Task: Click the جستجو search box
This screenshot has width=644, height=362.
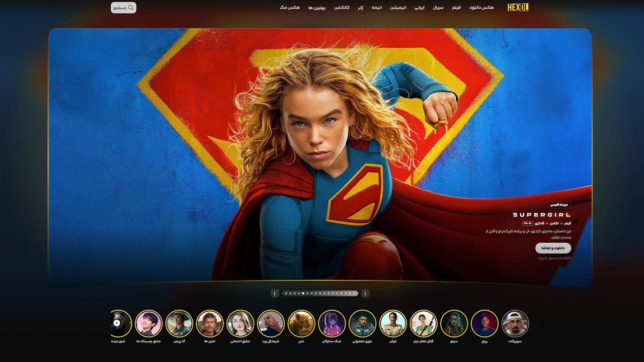Action: [x=123, y=8]
